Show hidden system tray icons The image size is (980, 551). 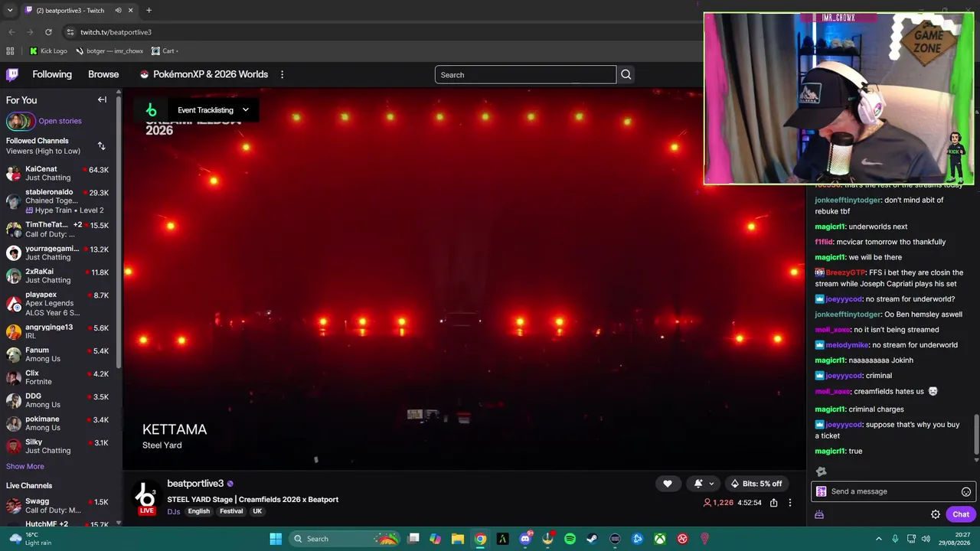[879, 539]
